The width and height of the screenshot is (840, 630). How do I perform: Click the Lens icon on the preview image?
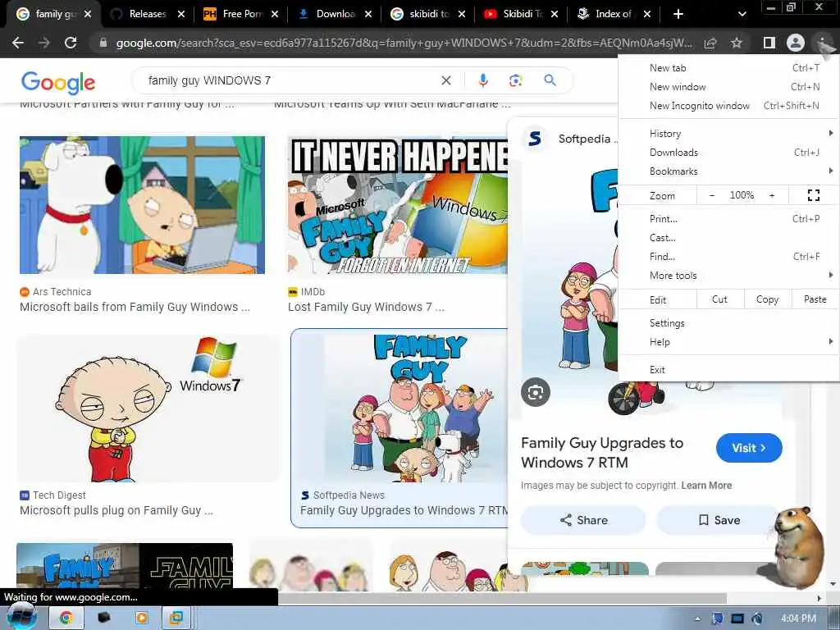535,392
